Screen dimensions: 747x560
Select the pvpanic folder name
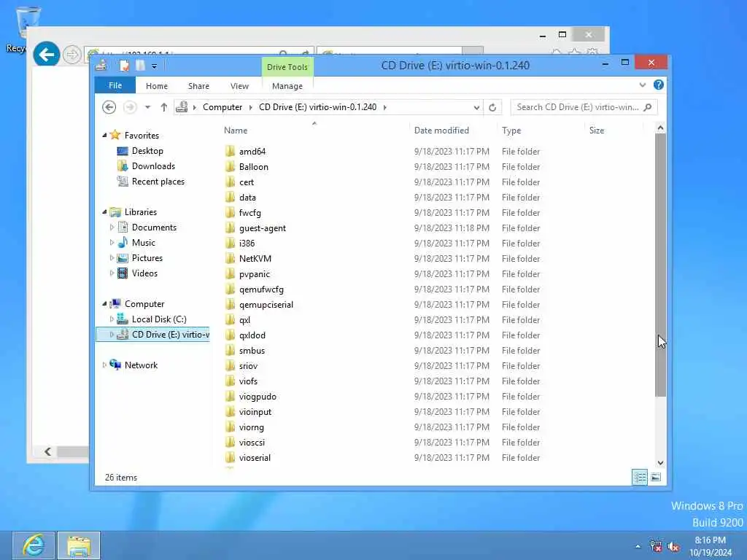(255, 274)
